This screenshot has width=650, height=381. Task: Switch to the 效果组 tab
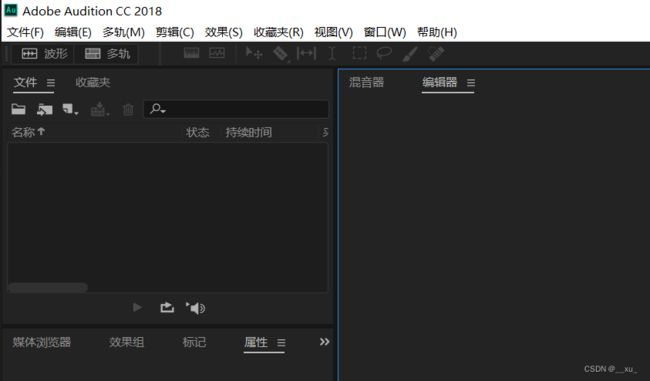tap(126, 342)
